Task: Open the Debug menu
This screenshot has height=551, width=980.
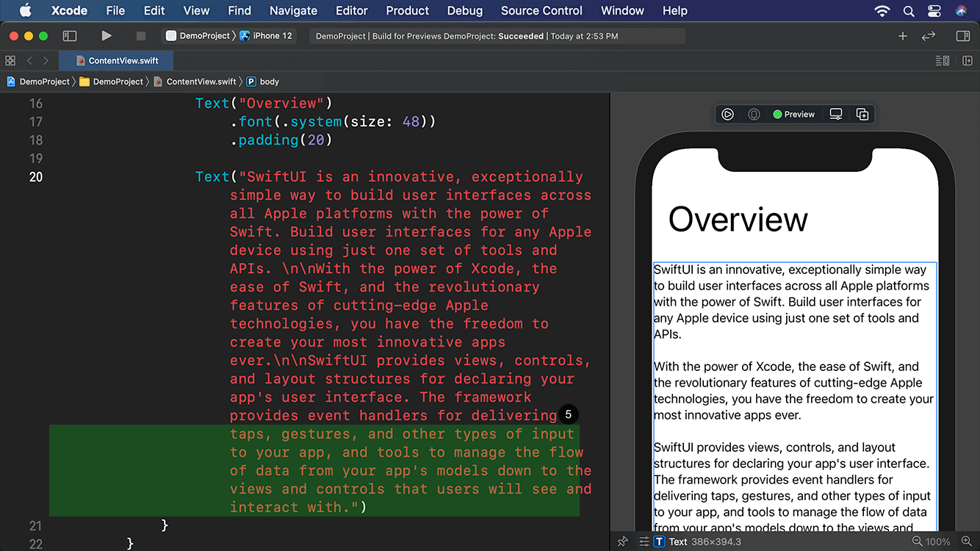Action: coord(464,10)
